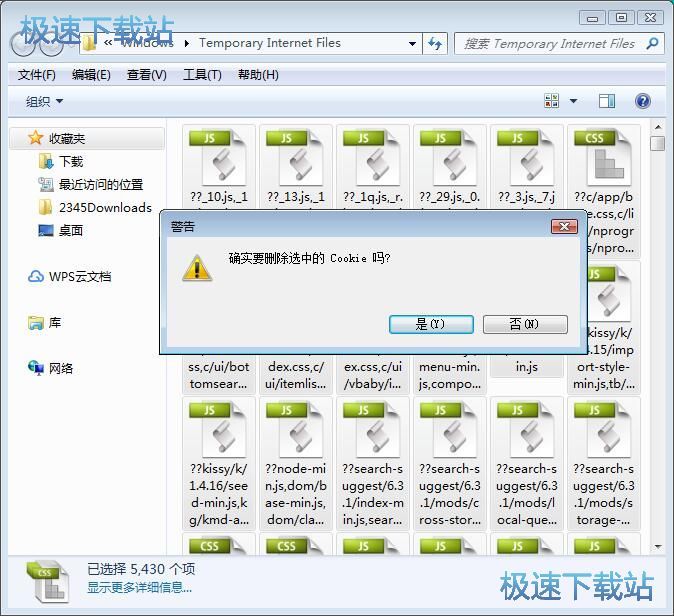Select the search-suggest mods/storage file icon

602,429
